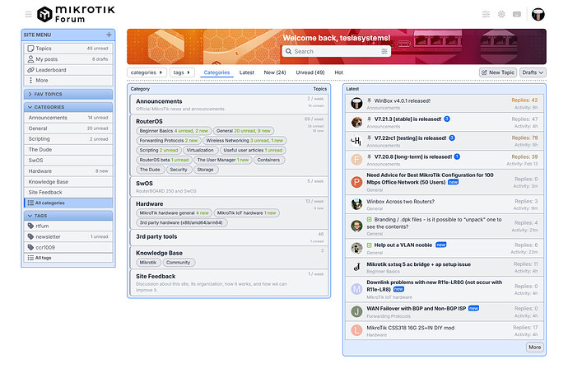Click avatar of Winbox Across two Routers topic
Viewport: 568px width, 392px height.
click(x=356, y=204)
